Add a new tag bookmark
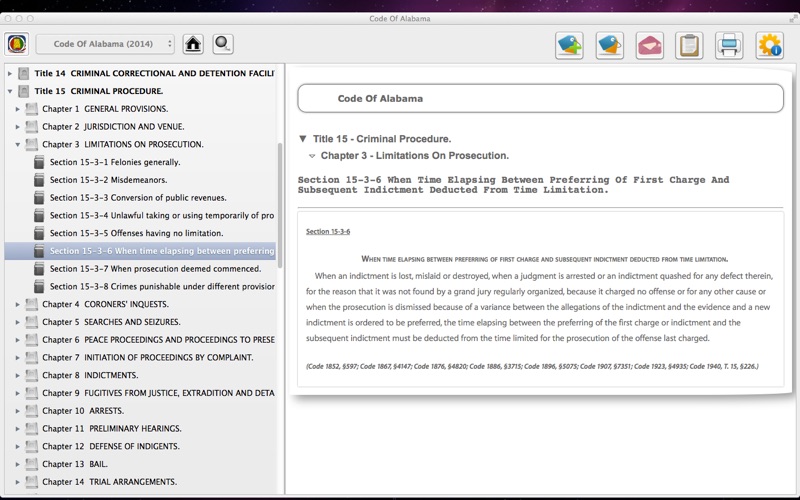The height and width of the screenshot is (500, 800). click(569, 45)
